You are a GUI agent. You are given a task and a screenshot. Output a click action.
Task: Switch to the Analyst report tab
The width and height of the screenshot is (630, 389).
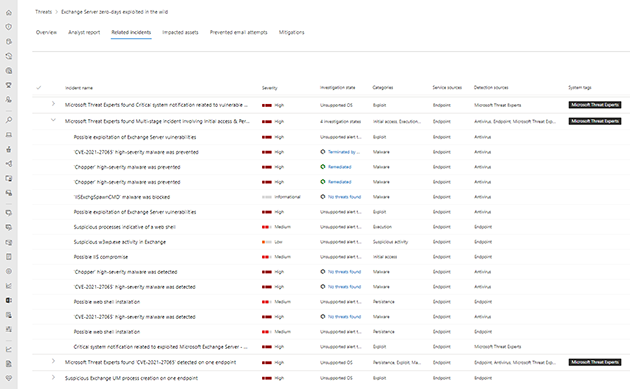click(x=84, y=33)
